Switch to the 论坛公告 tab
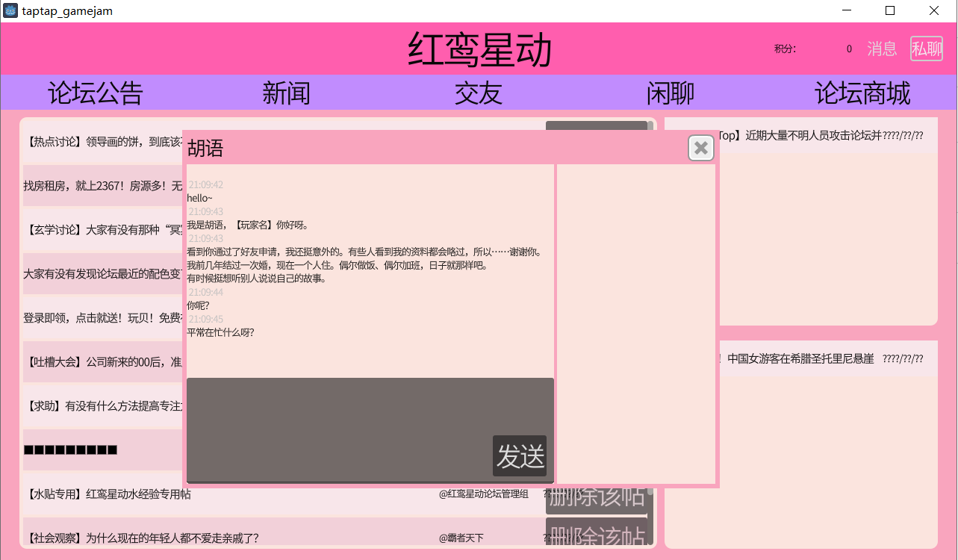 95,93
